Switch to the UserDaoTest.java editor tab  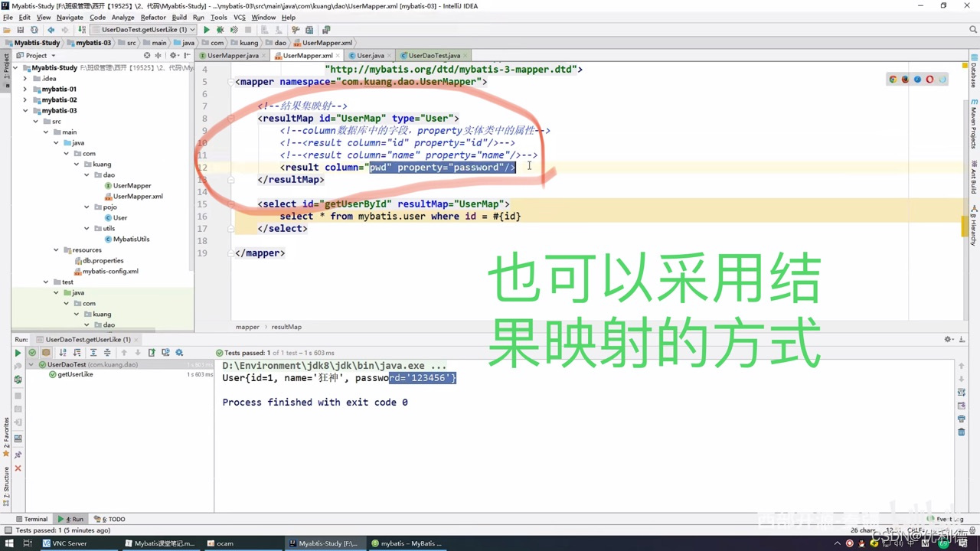[x=434, y=55]
